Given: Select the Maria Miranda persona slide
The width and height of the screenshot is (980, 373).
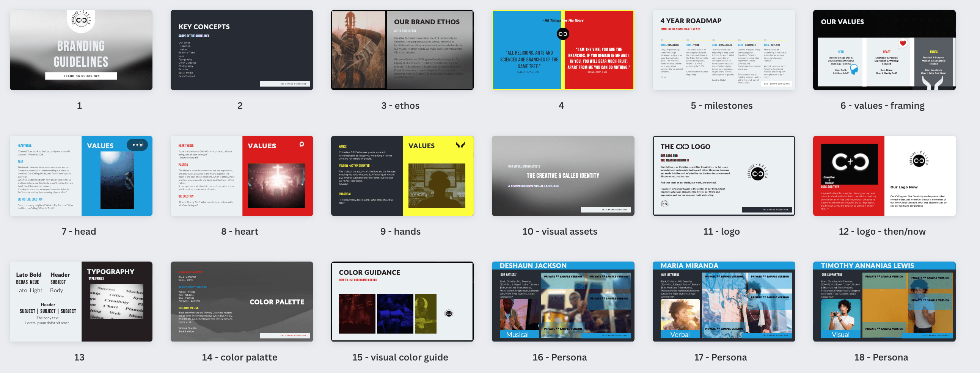Looking at the screenshot, I should 724,301.
